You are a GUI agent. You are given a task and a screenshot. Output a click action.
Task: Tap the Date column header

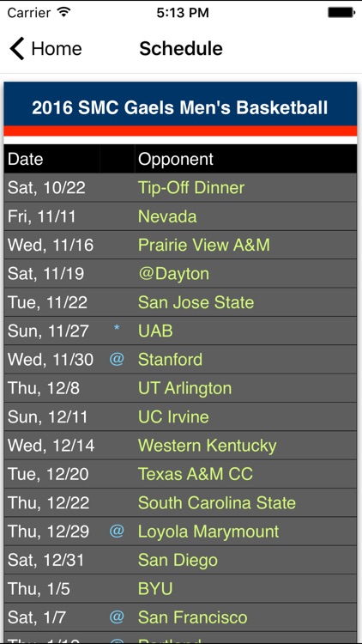26,159
